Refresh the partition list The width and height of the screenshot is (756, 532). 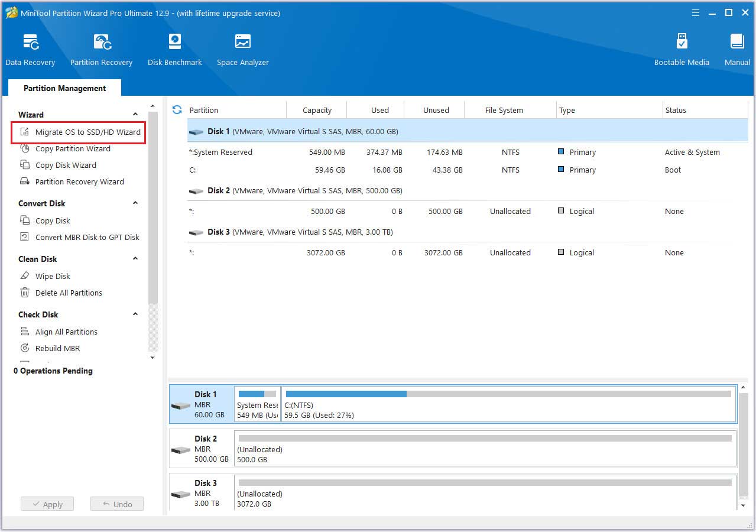pos(176,109)
